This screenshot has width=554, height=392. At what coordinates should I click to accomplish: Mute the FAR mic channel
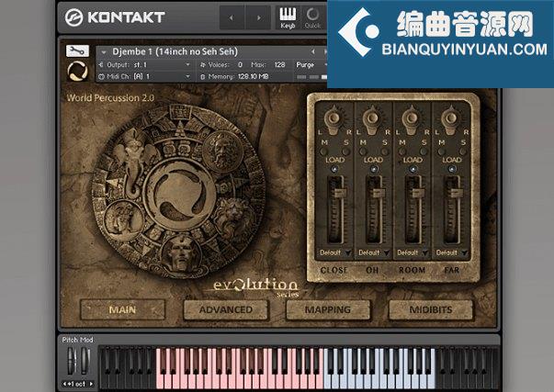[x=441, y=151]
